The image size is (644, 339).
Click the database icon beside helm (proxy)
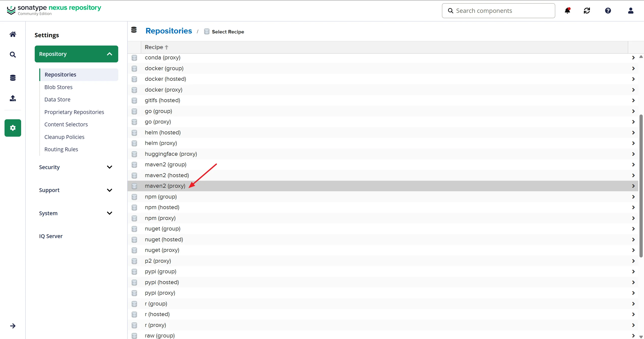[134, 143]
